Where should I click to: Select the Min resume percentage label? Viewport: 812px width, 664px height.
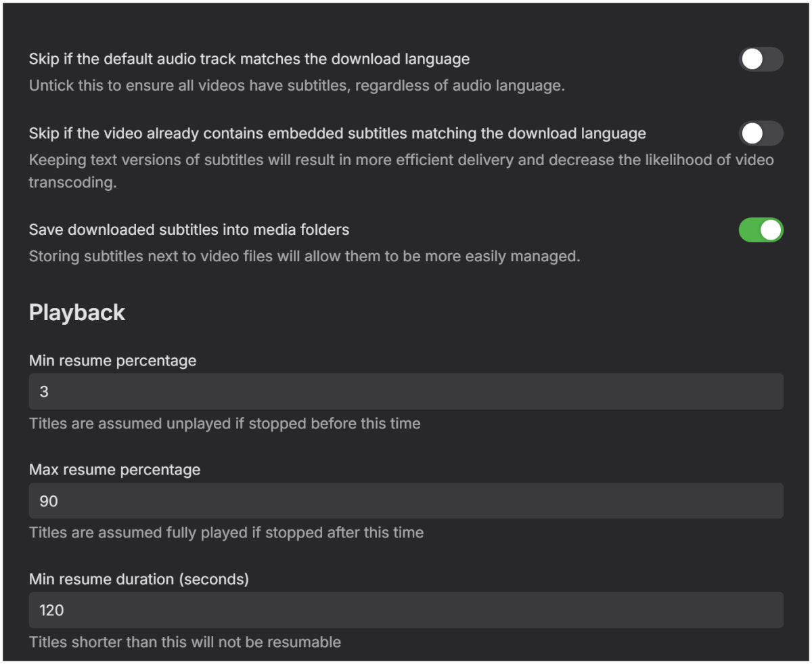(x=112, y=360)
